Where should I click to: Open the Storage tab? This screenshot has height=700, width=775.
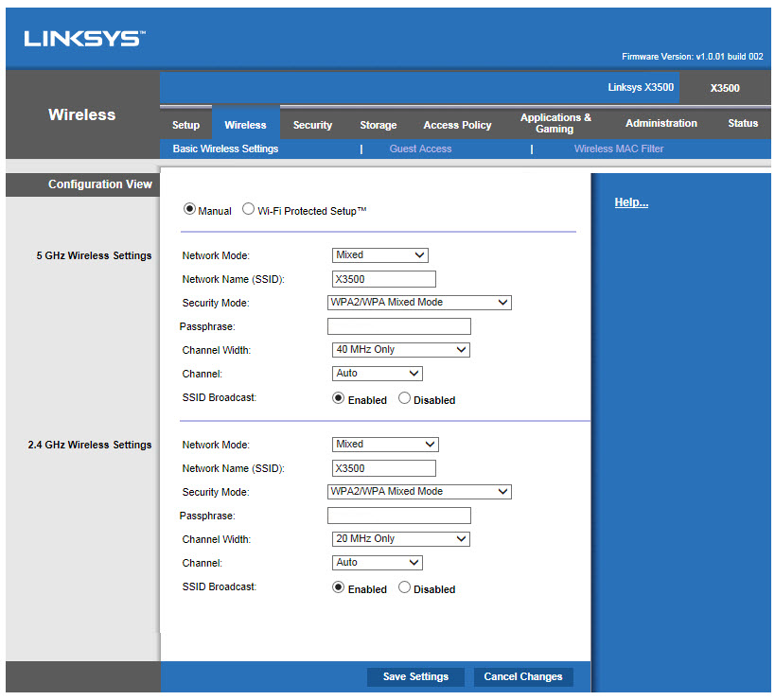pyautogui.click(x=379, y=125)
